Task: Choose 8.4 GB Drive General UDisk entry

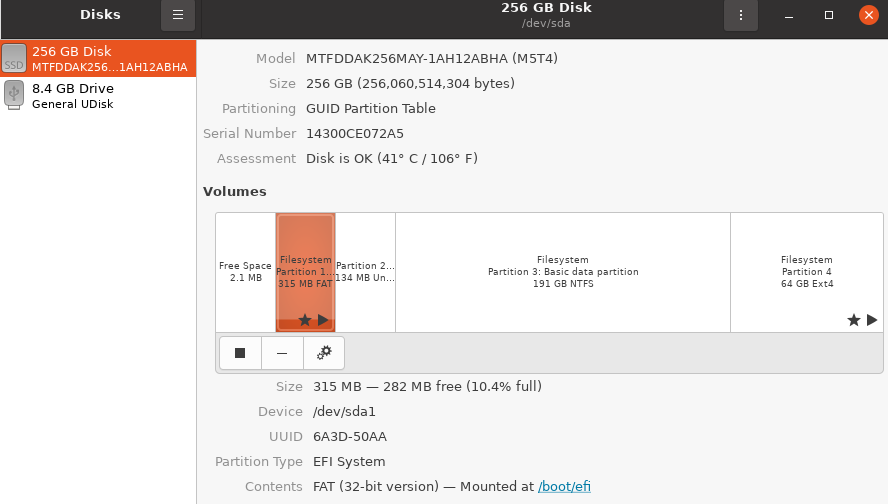Action: tap(98, 96)
